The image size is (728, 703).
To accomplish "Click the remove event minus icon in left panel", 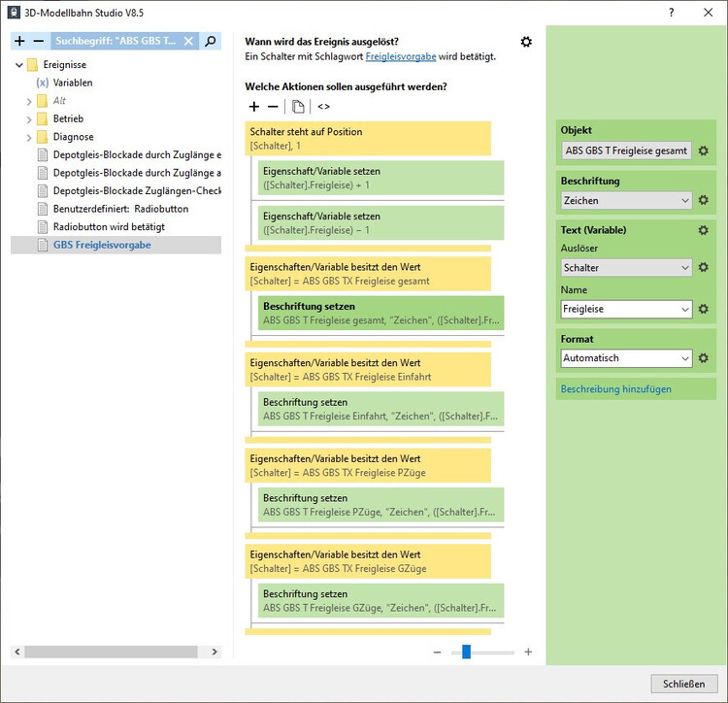I will (39, 41).
